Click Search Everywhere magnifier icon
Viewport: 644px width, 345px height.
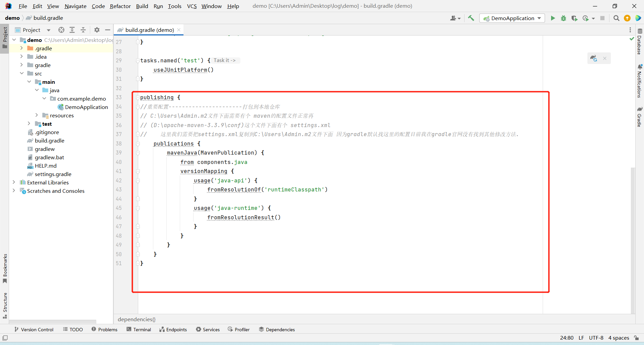(x=616, y=18)
